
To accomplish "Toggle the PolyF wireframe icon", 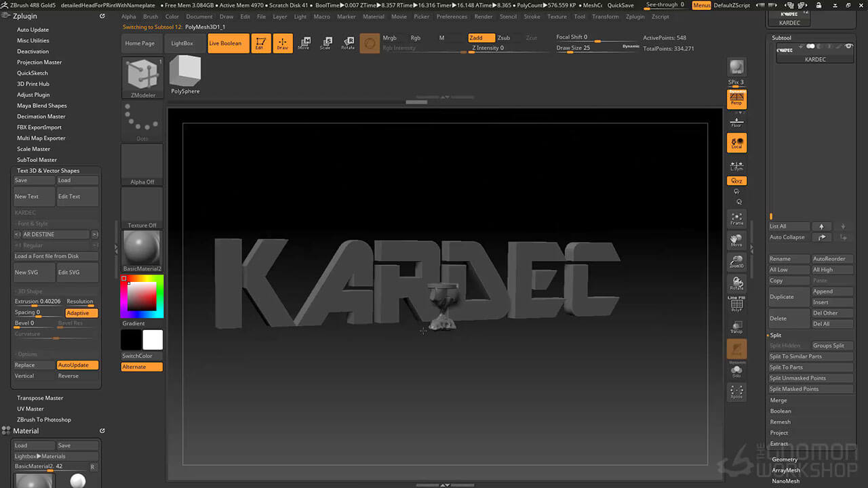I will pos(736,306).
